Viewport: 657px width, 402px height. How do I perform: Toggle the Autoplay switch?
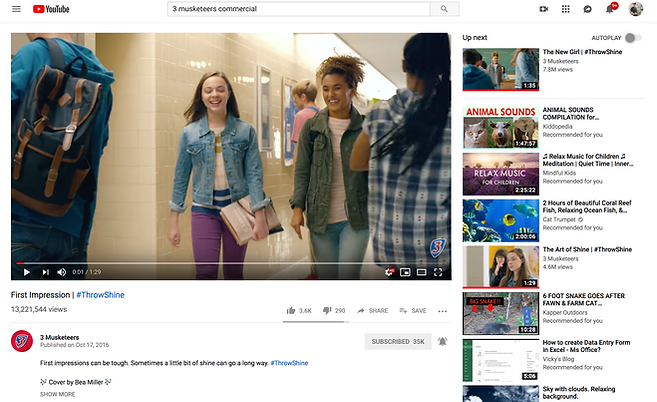(633, 38)
